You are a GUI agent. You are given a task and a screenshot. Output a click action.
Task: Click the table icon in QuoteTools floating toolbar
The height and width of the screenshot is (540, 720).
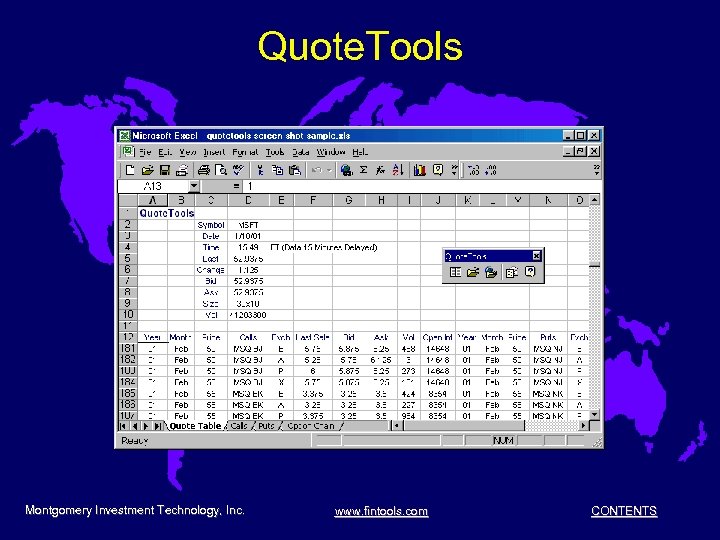(x=456, y=272)
